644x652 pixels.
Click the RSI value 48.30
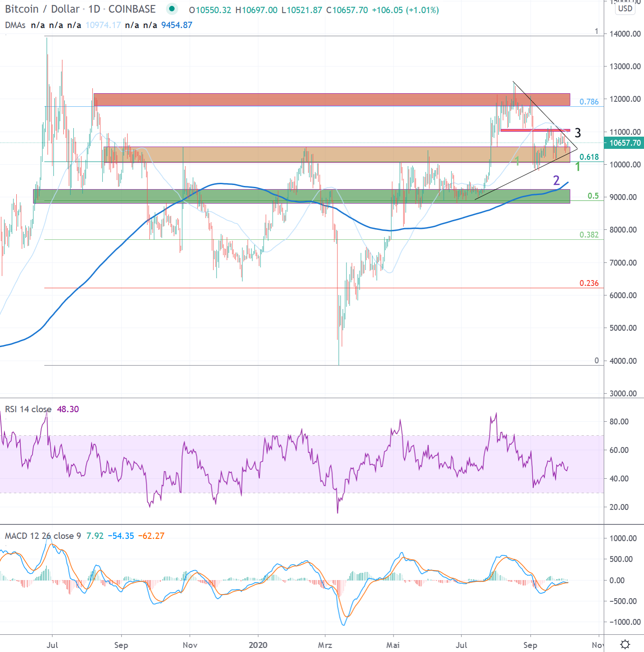click(68, 409)
